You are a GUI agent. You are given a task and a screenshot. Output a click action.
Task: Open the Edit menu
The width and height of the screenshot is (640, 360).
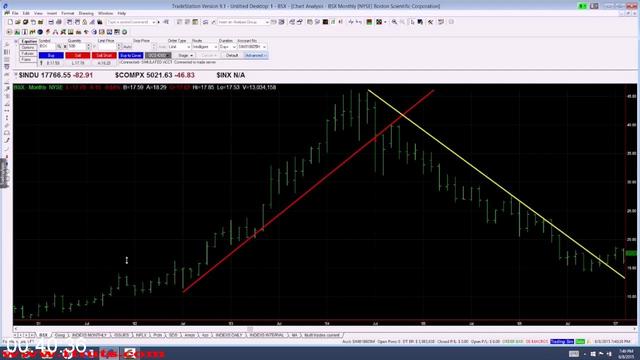26,13
